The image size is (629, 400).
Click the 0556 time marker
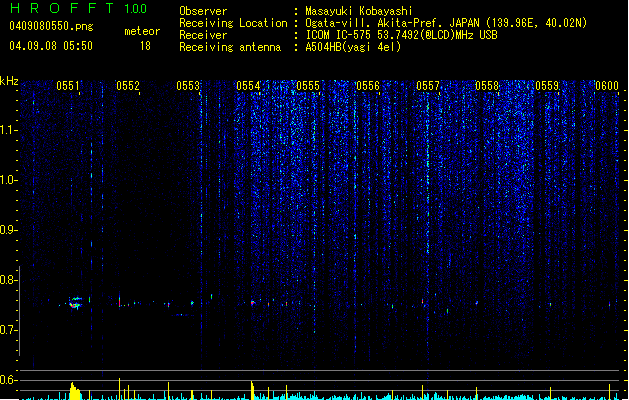(368, 86)
